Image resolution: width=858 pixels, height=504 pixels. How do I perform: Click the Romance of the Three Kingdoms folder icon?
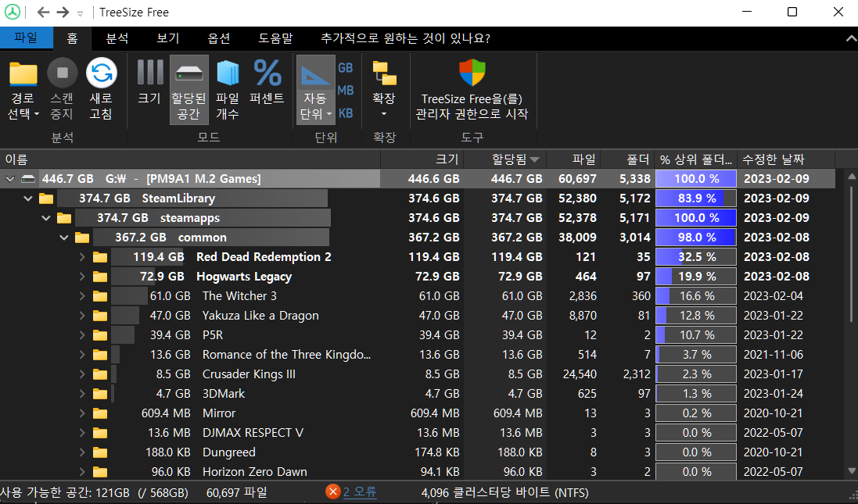click(99, 355)
